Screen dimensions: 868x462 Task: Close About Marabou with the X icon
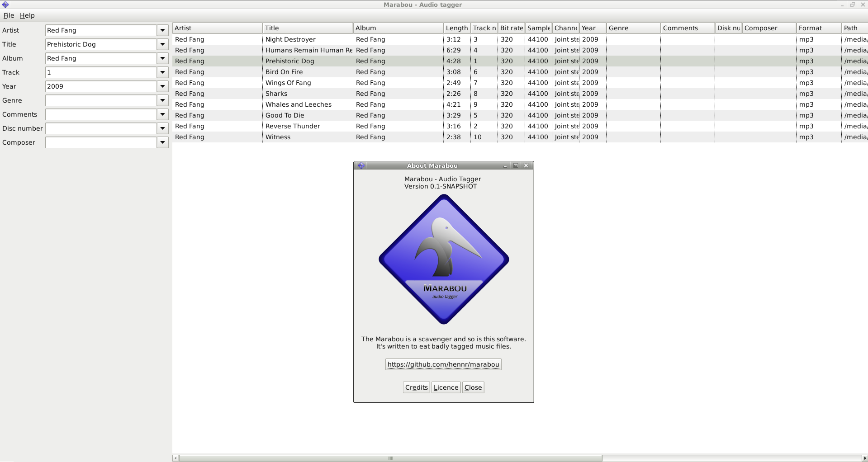click(x=526, y=166)
